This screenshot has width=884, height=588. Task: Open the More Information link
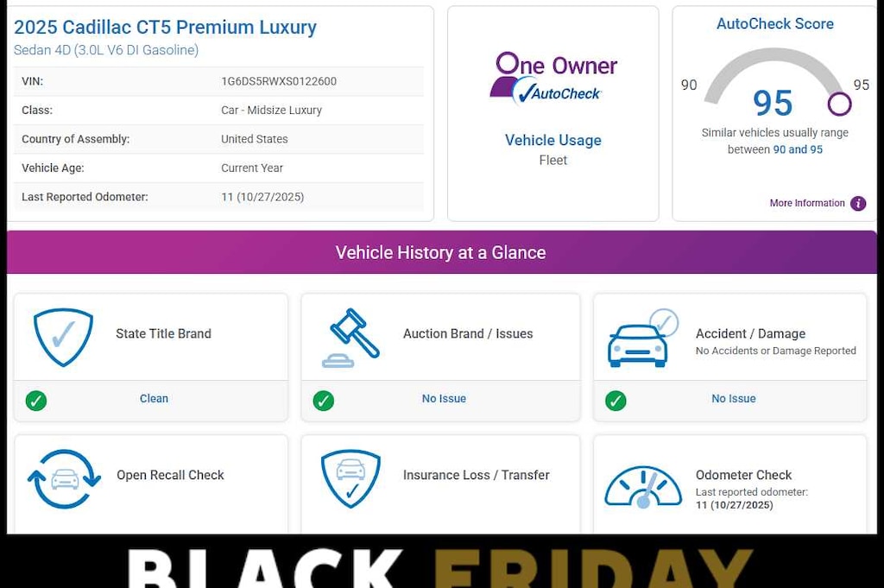pos(807,204)
